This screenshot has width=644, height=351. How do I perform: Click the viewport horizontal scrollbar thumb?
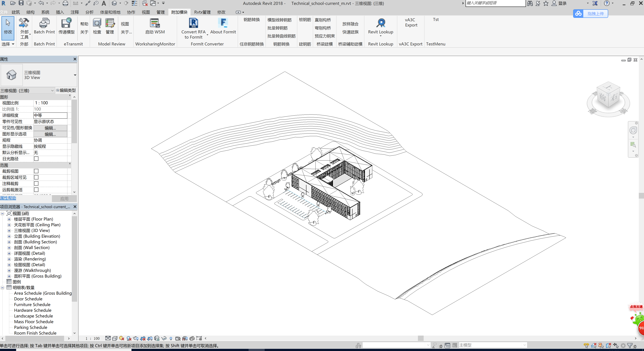click(420, 338)
